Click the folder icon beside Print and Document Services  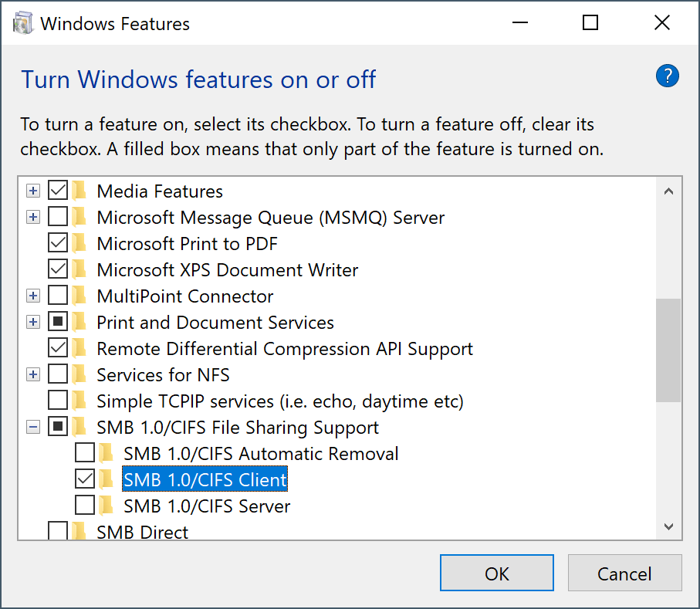79,322
